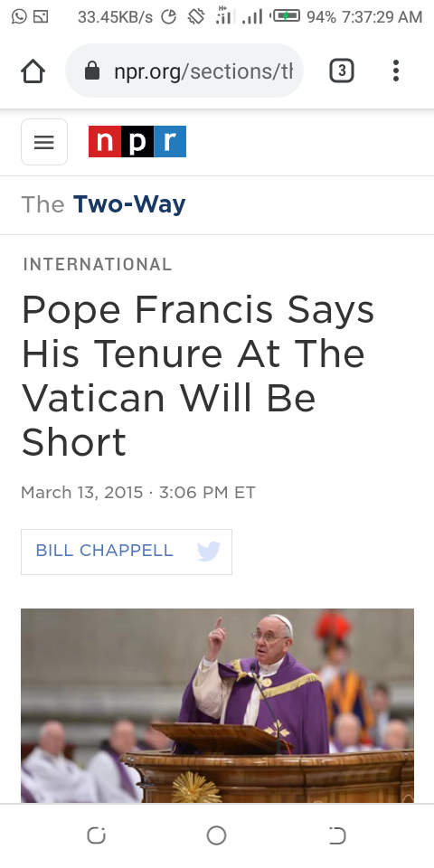
Task: Tap the Android recent apps navigation button
Action: [x=97, y=835]
